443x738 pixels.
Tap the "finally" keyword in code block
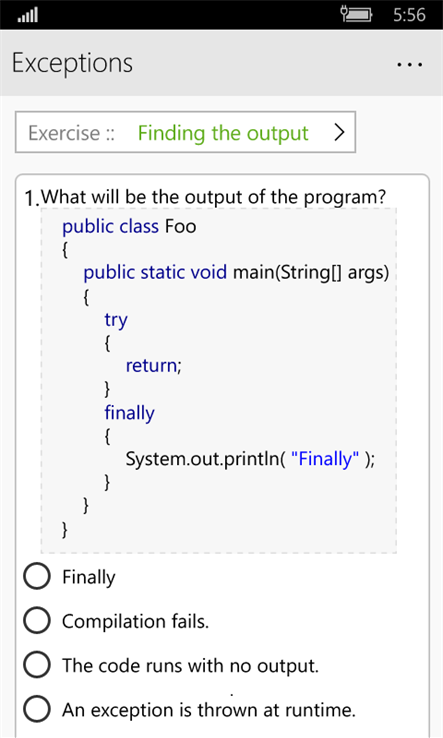(x=129, y=413)
